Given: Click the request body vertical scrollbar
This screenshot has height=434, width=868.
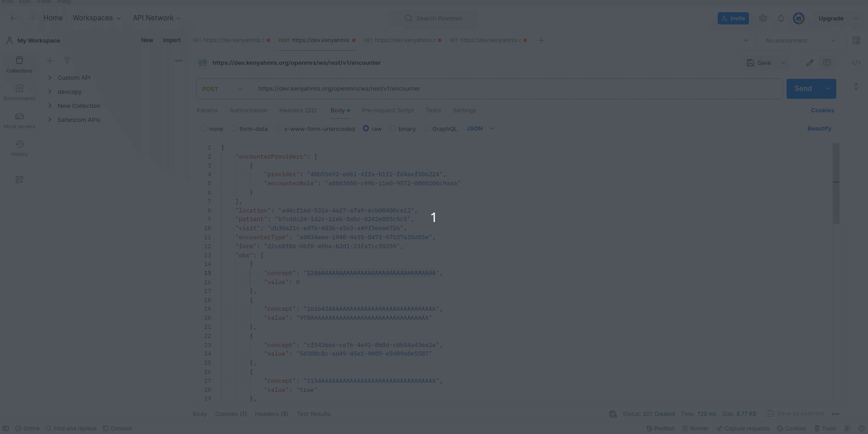Looking at the screenshot, I should pos(836,183).
